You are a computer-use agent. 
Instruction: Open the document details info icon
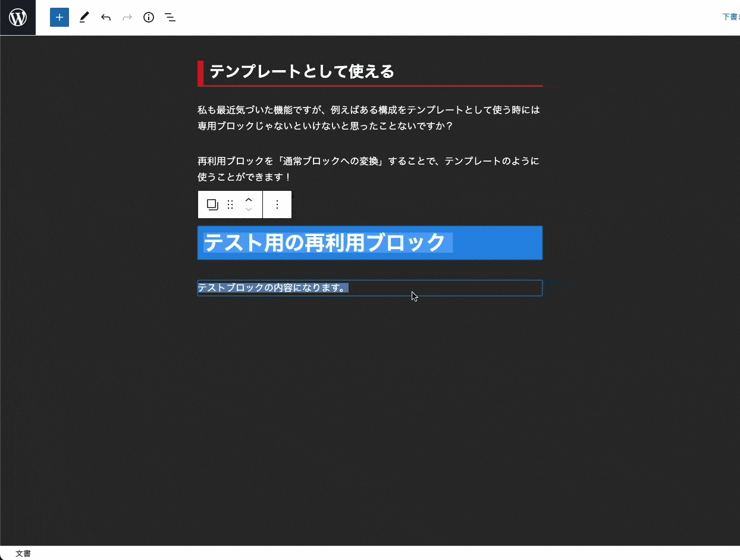point(149,17)
